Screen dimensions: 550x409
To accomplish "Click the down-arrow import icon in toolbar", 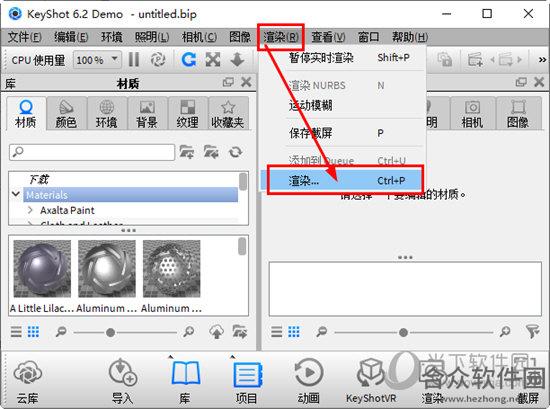I will tap(237, 60).
